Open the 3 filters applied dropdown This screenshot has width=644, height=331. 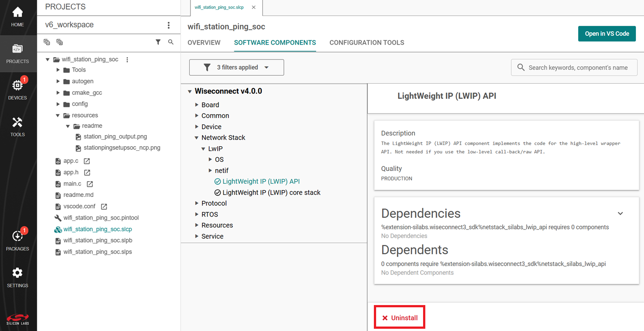(236, 67)
